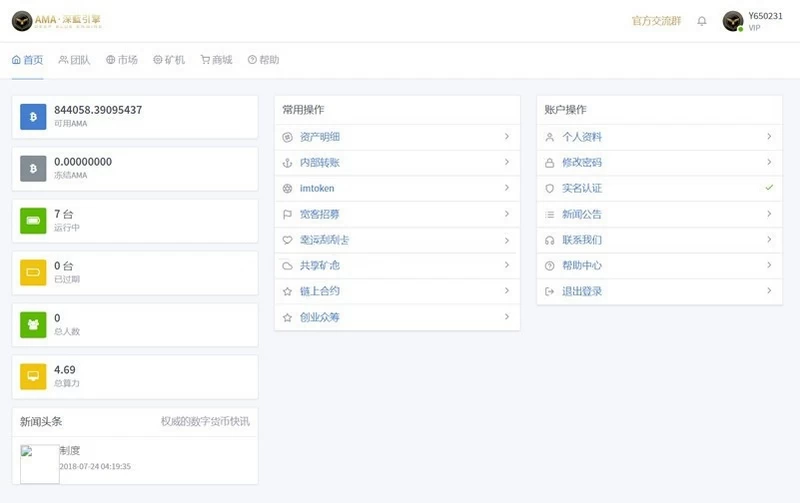Click the person icon beside 个人资料
800x503 pixels.
pyautogui.click(x=549, y=137)
